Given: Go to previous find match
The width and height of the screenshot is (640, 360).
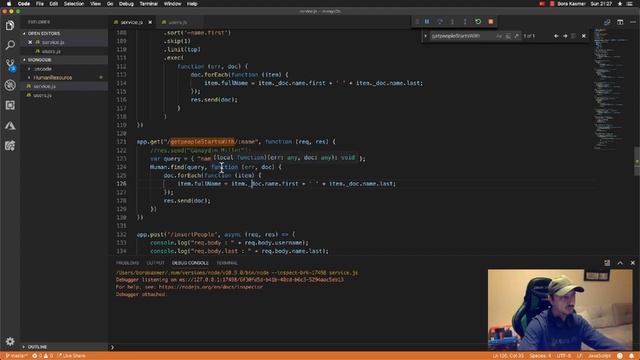Looking at the screenshot, I should (x=556, y=36).
